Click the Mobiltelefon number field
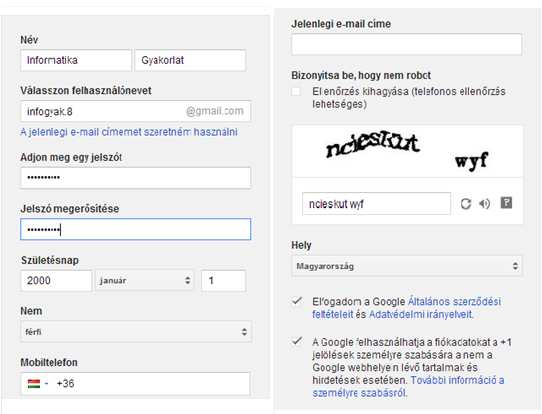 [135, 384]
